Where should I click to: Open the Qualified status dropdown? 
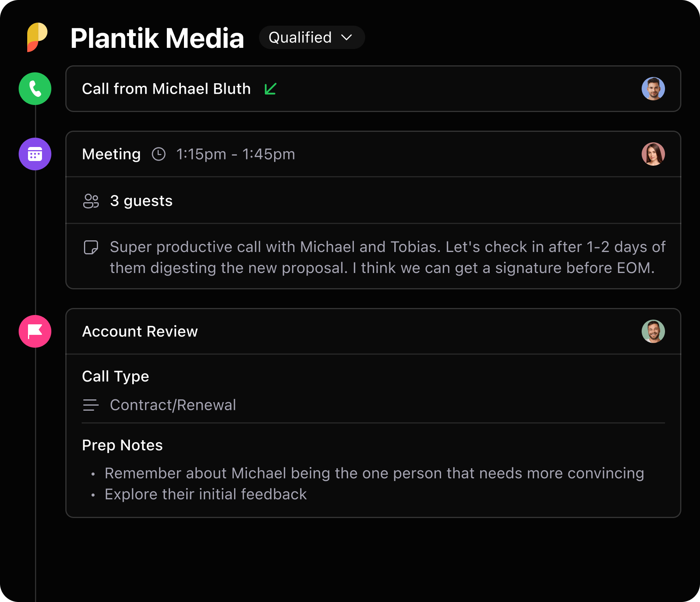pos(312,37)
